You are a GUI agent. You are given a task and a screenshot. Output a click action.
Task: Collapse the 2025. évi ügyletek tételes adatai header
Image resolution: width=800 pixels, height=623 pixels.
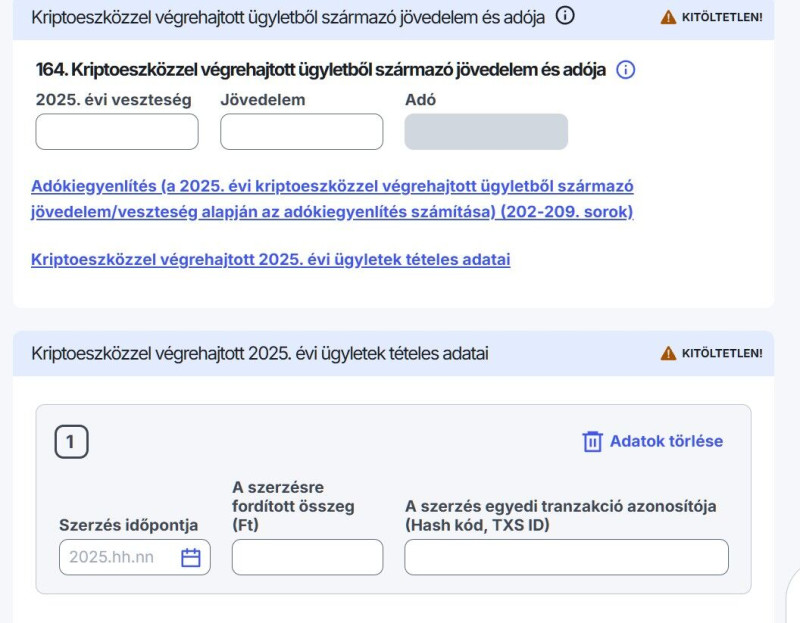tap(260, 353)
